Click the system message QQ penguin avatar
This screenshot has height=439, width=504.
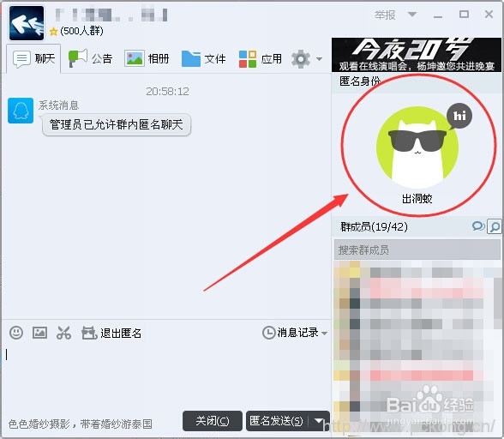click(21, 111)
